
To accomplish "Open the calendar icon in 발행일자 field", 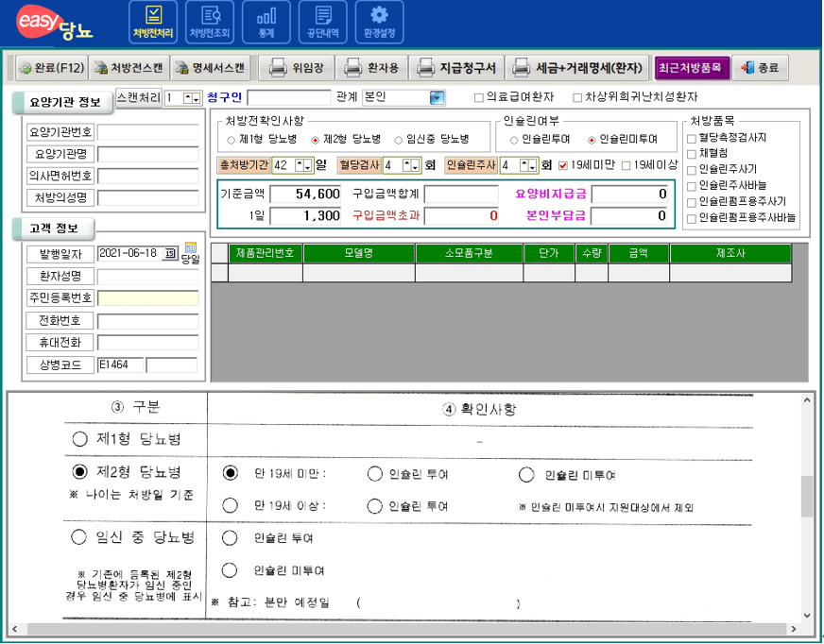I will coord(170,254).
